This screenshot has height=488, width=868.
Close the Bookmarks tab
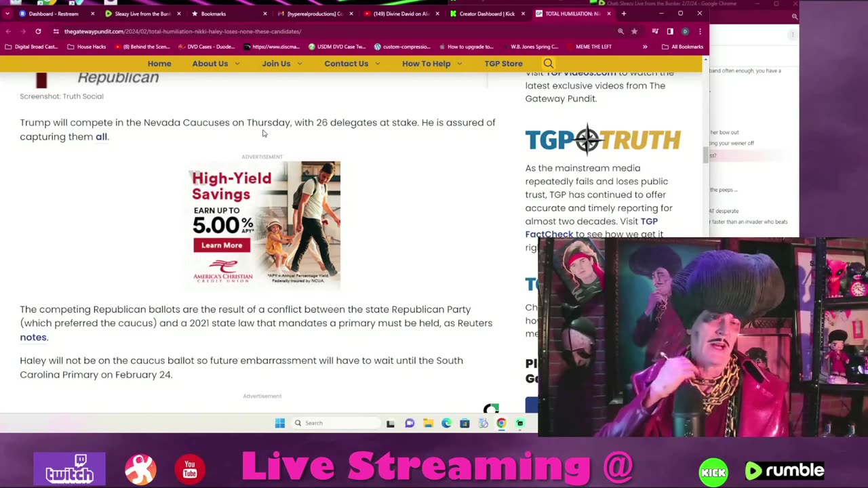point(265,14)
